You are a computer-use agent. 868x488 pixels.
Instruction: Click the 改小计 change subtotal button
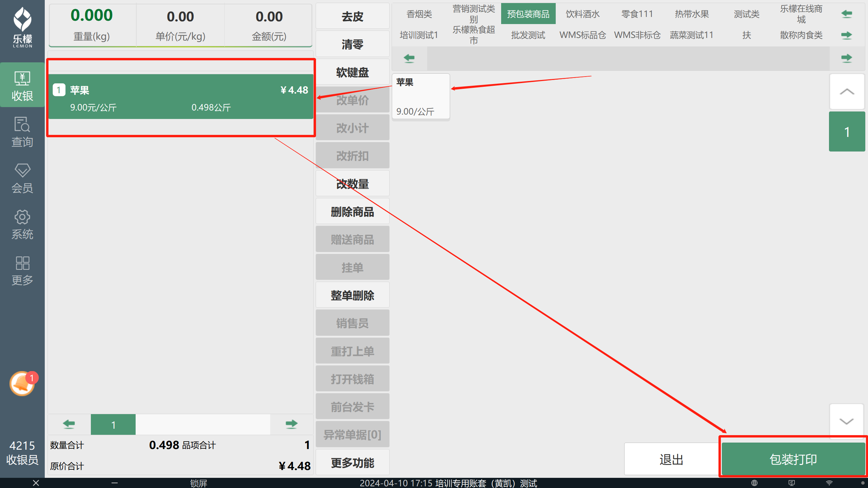coord(353,128)
